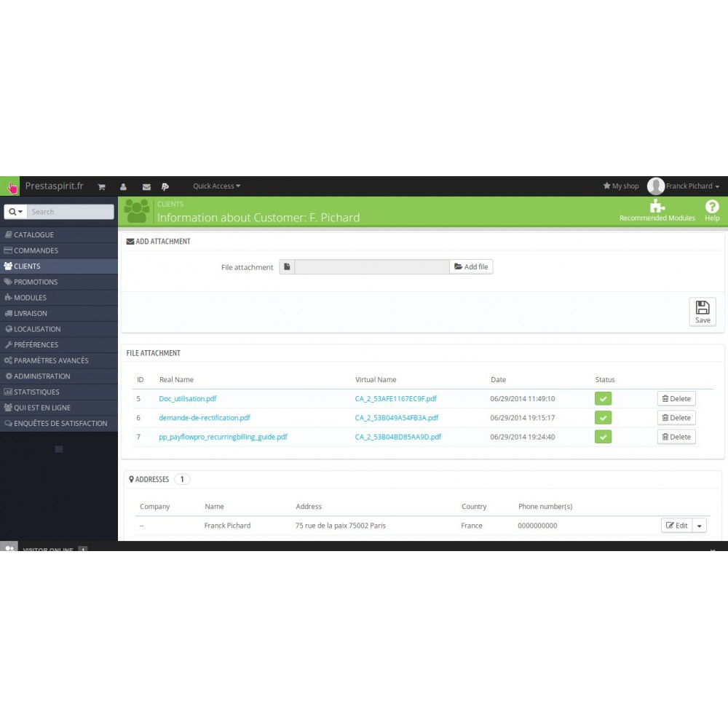This screenshot has height=728, width=728.
Task: Click the visitor online icon in footer
Action: (x=9, y=548)
